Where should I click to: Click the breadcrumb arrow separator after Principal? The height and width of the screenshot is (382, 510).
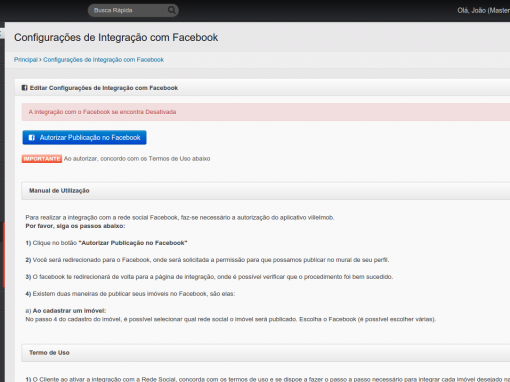40,60
